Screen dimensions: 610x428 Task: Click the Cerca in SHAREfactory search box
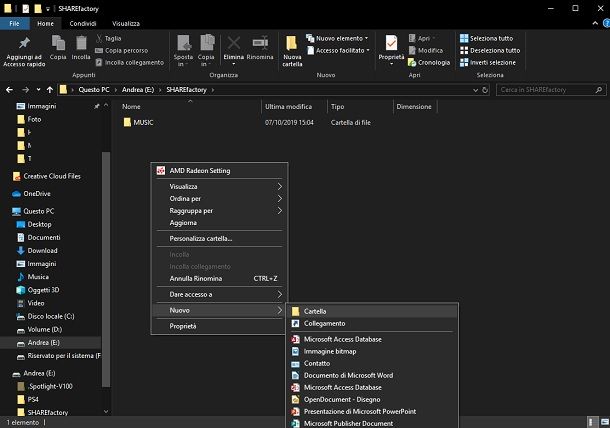(551, 90)
